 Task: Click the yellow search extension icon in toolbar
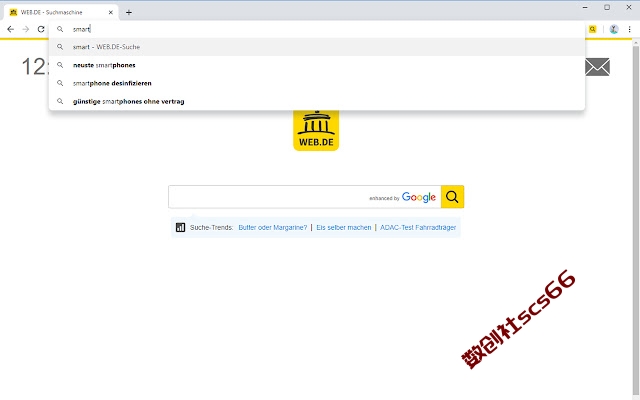(x=592, y=29)
